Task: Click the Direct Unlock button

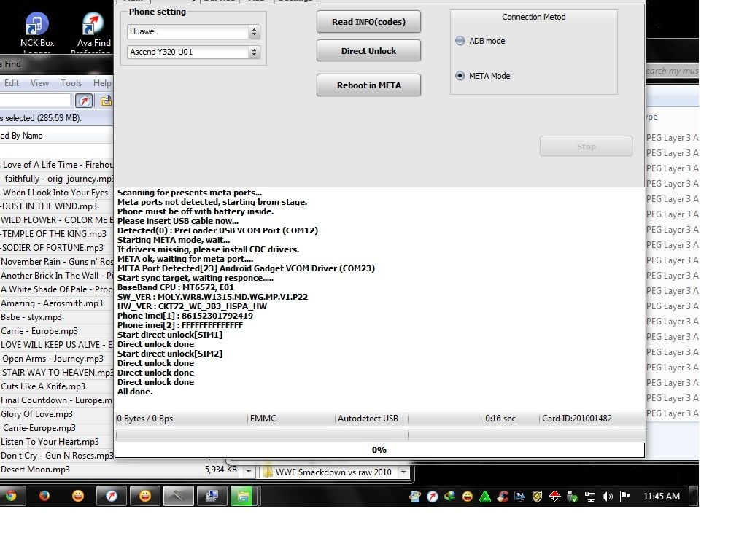Action: (x=368, y=51)
